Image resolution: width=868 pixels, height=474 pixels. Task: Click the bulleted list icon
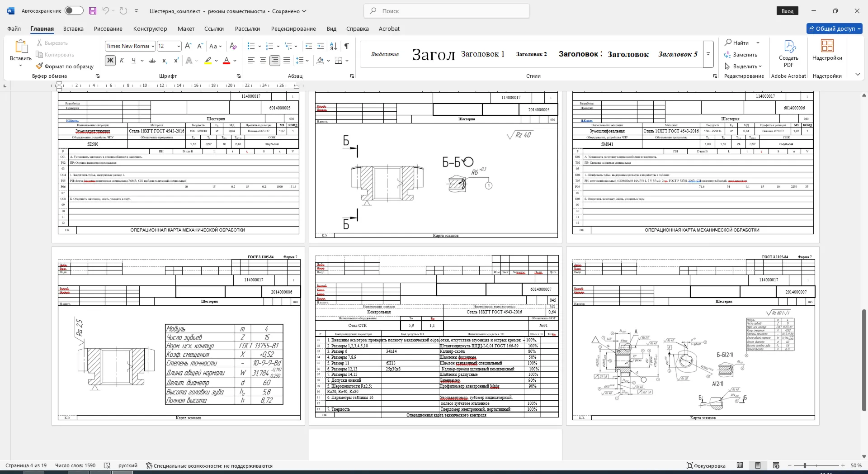tap(251, 46)
